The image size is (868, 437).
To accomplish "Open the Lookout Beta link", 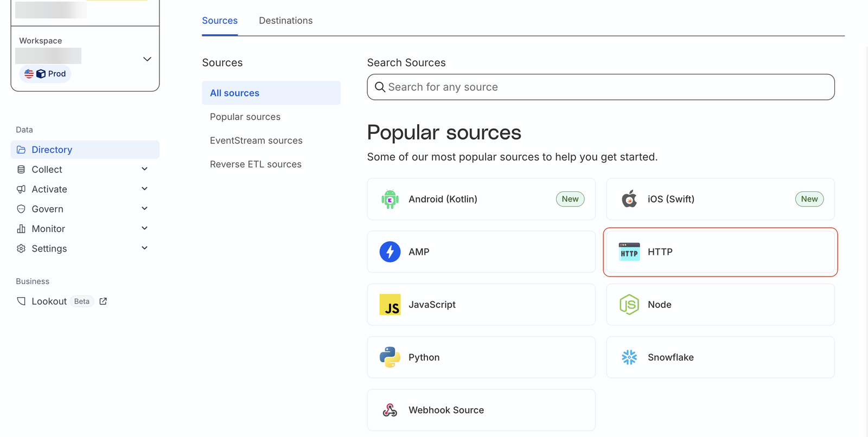I will [62, 301].
